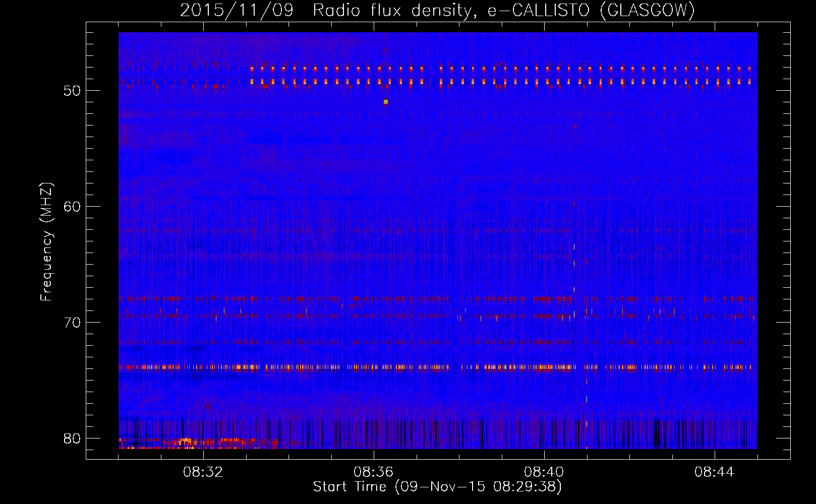Click the 70 frequency tick label
816x504 pixels.
(72, 323)
